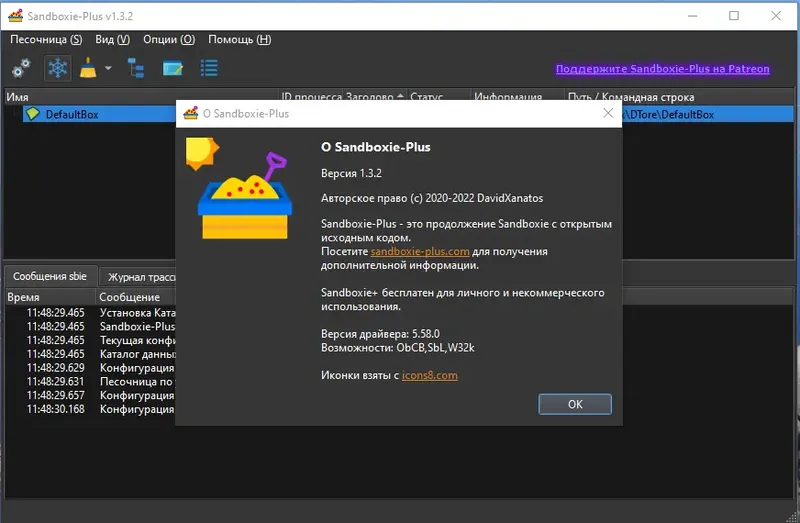Open the Опции (O) menu

pyautogui.click(x=169, y=39)
